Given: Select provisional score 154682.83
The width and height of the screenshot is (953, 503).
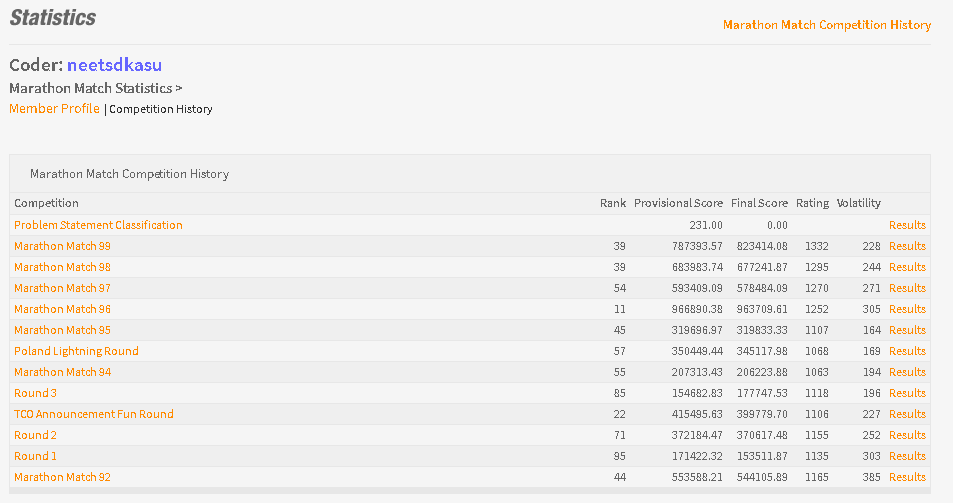Looking at the screenshot, I should [697, 393].
